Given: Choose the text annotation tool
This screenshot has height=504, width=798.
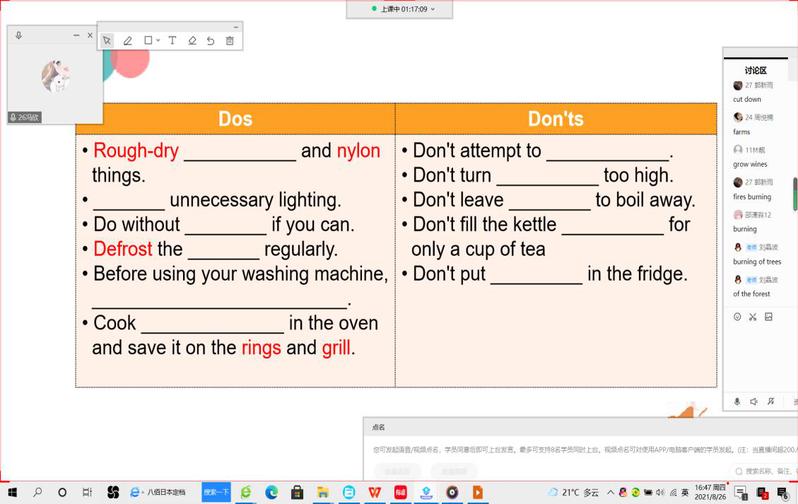Looking at the screenshot, I should tap(172, 41).
